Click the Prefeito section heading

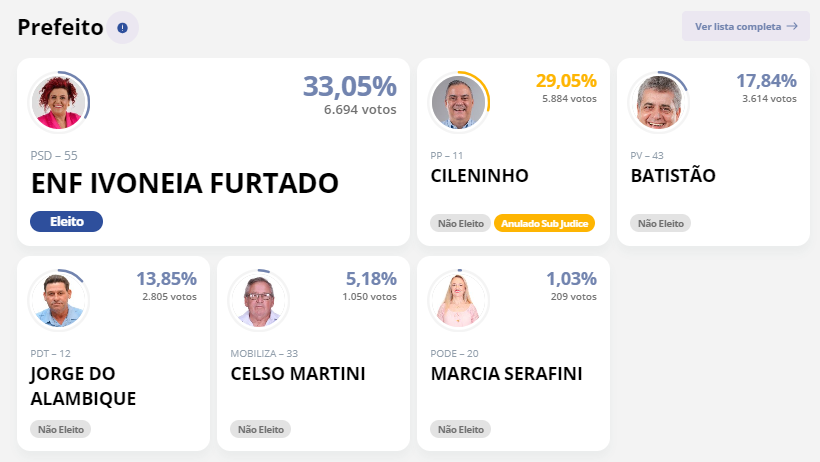click(x=60, y=27)
